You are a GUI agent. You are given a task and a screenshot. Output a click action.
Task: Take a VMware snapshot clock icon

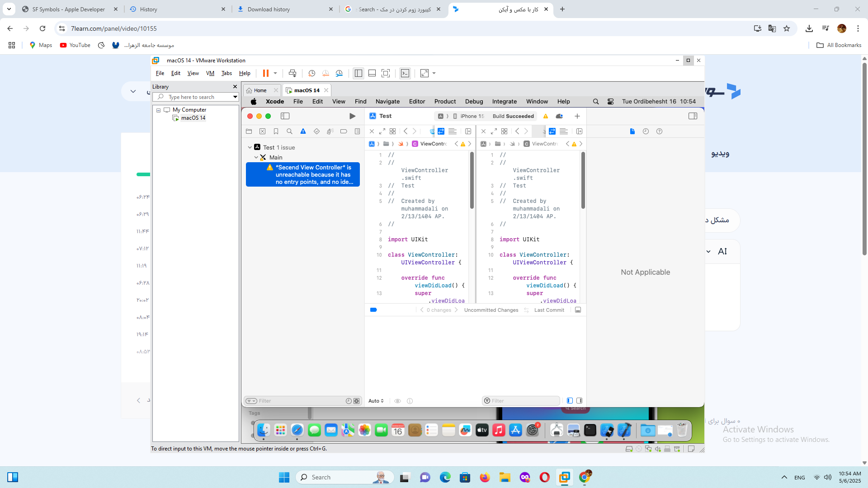click(311, 73)
